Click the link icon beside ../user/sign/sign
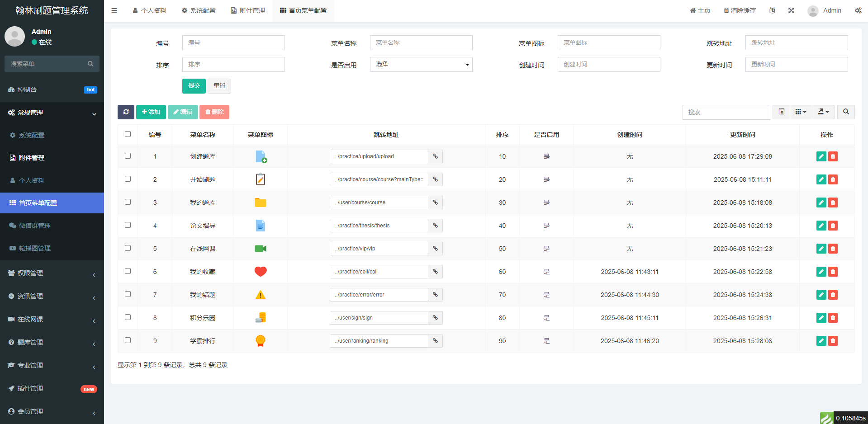The image size is (868, 424). (x=435, y=318)
